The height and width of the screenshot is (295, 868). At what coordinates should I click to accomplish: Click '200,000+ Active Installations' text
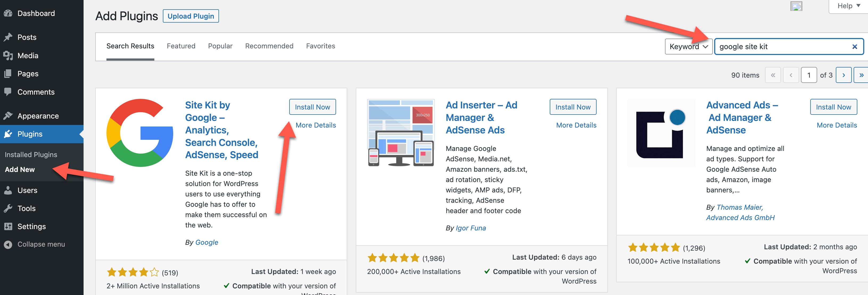[x=414, y=271]
